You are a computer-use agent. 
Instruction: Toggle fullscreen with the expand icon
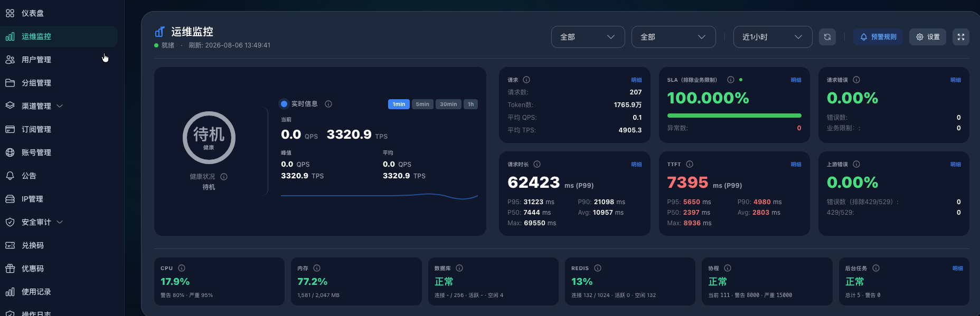[961, 37]
